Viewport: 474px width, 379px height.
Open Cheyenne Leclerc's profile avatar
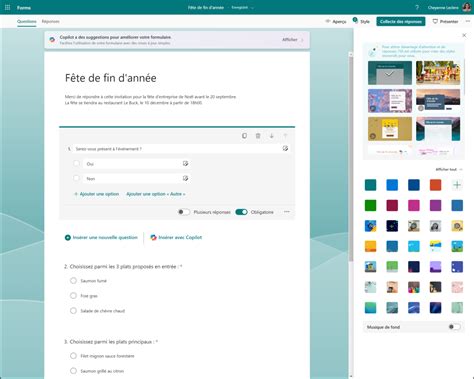(x=467, y=7)
